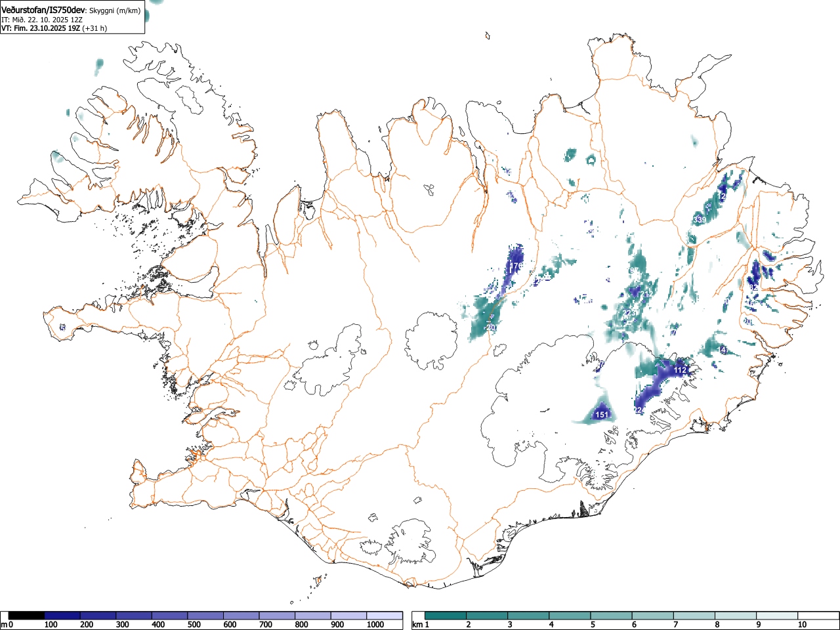The image size is (840, 630).
Task: Click the "223" visibility value on the map
Action: [x=629, y=314]
